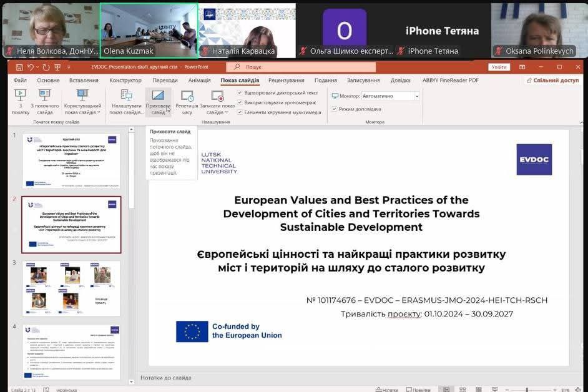Switch to the Анімація tab

pos(199,81)
